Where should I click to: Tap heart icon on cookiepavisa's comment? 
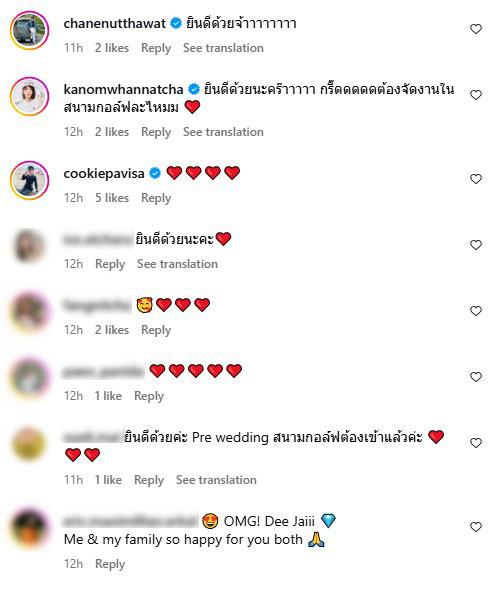point(476,179)
